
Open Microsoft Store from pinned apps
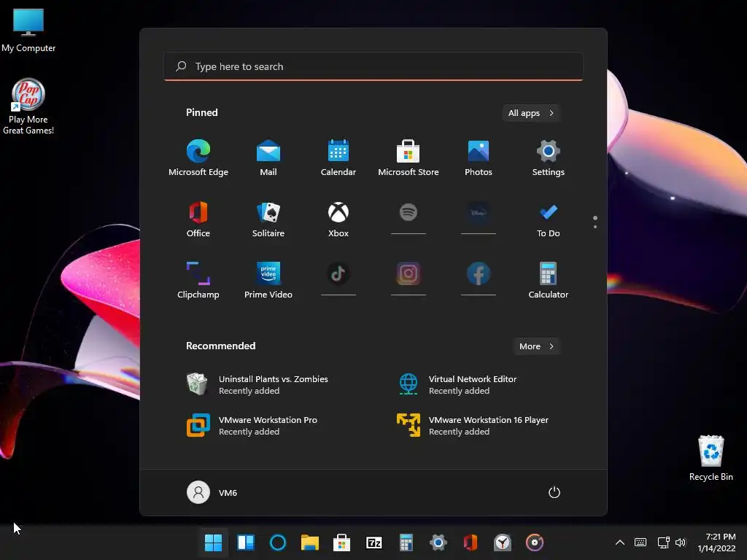pyautogui.click(x=409, y=158)
